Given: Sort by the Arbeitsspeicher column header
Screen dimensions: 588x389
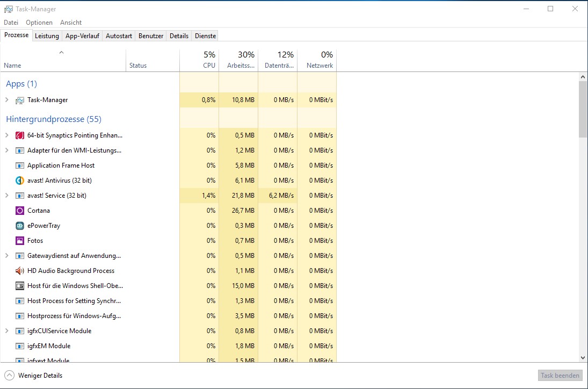Looking at the screenshot, I should click(239, 60).
